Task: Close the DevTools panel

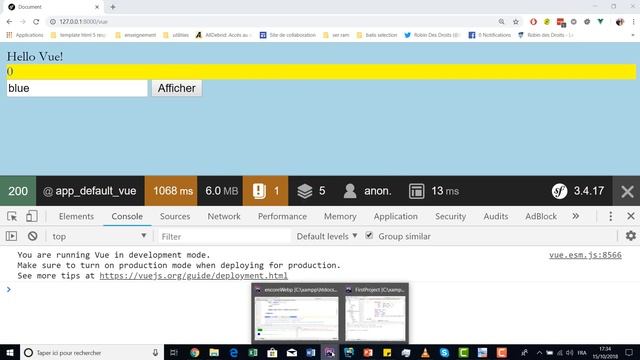Action: 631,216
